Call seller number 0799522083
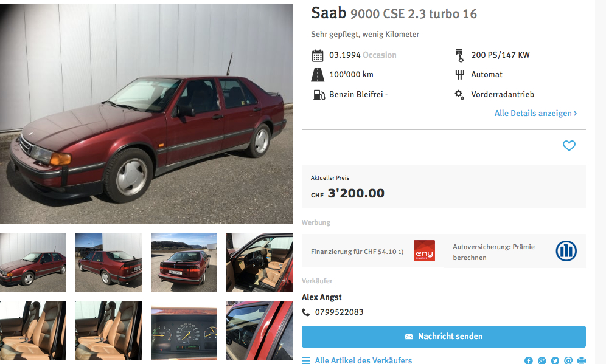Image resolution: width=606 pixels, height=364 pixels. (x=339, y=312)
